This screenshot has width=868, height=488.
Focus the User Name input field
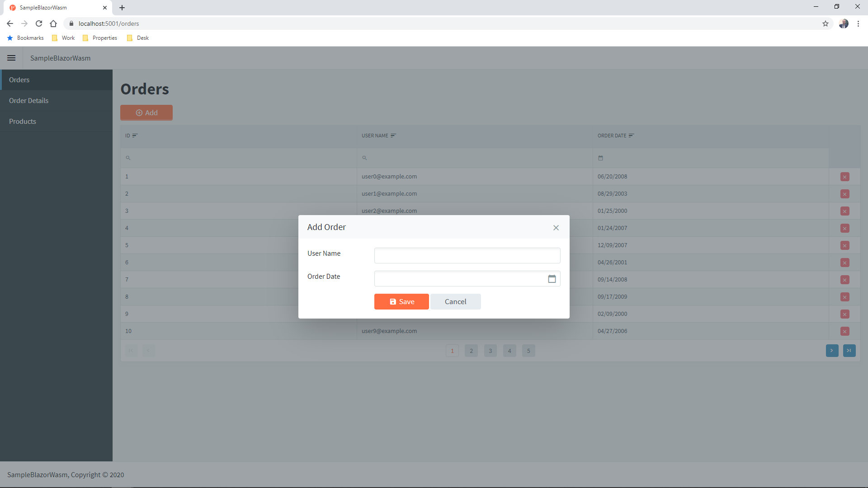tap(467, 255)
